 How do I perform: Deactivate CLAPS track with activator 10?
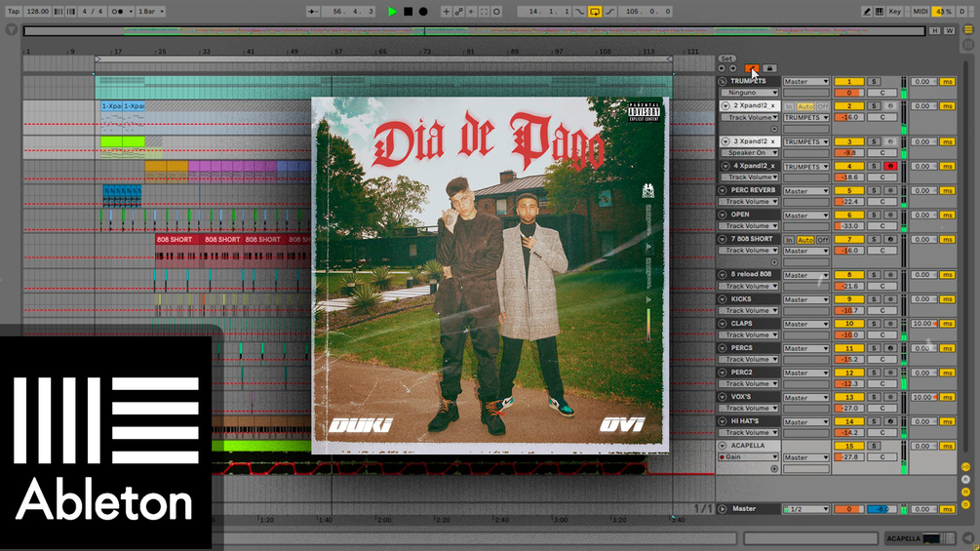(x=848, y=324)
